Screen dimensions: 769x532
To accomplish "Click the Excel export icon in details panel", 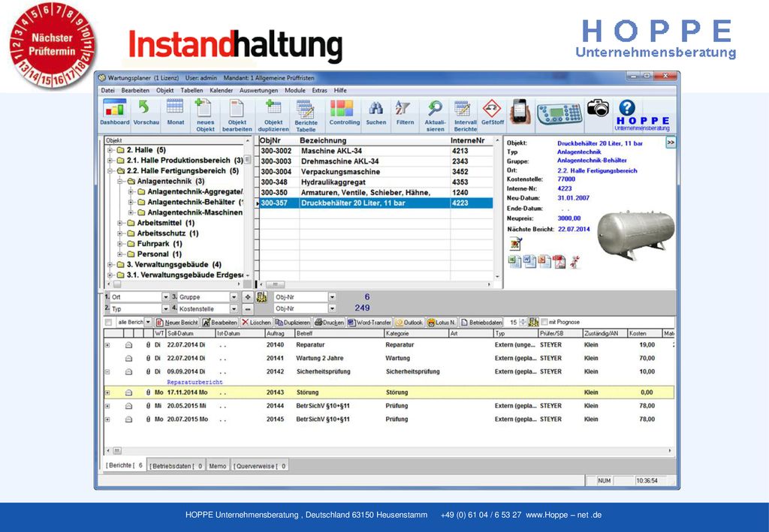I will [x=514, y=262].
